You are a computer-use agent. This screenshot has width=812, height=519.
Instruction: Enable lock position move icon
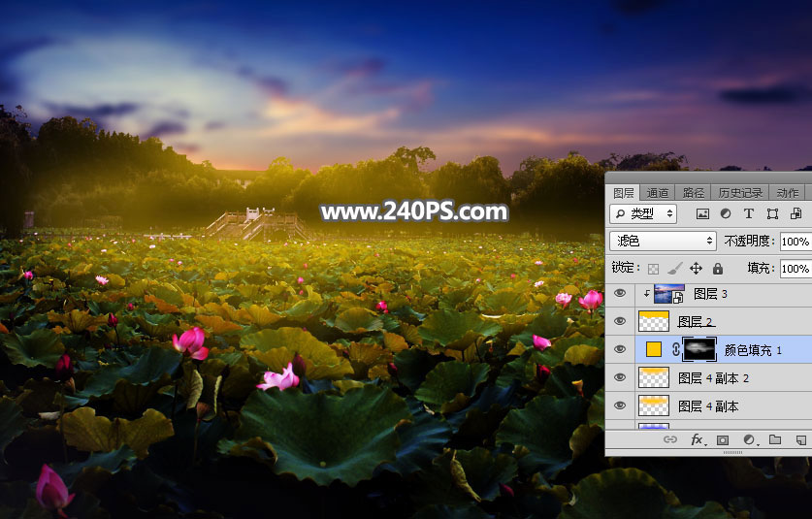(x=696, y=269)
